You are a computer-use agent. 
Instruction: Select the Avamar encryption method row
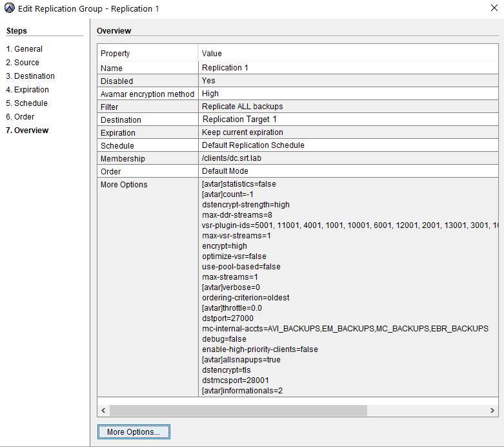[148, 94]
